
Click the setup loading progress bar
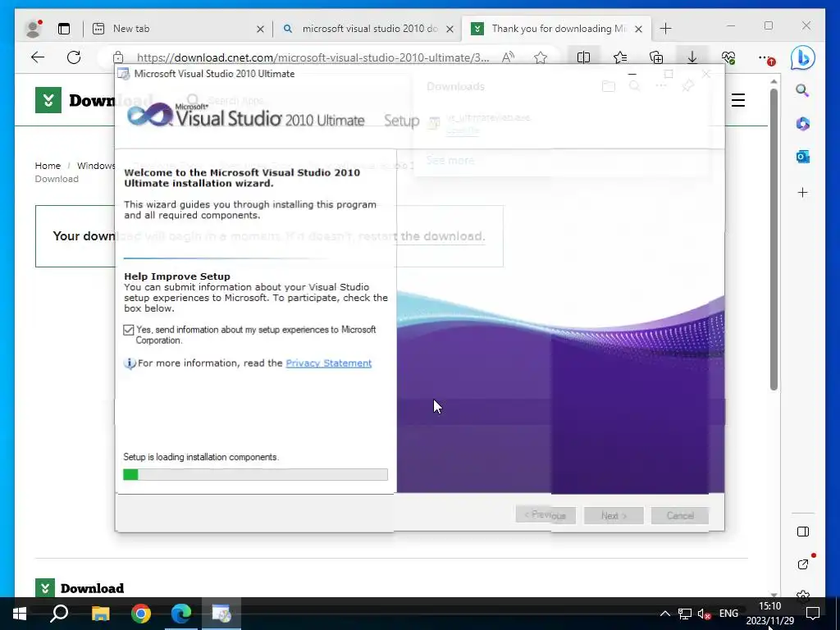pyautogui.click(x=256, y=475)
